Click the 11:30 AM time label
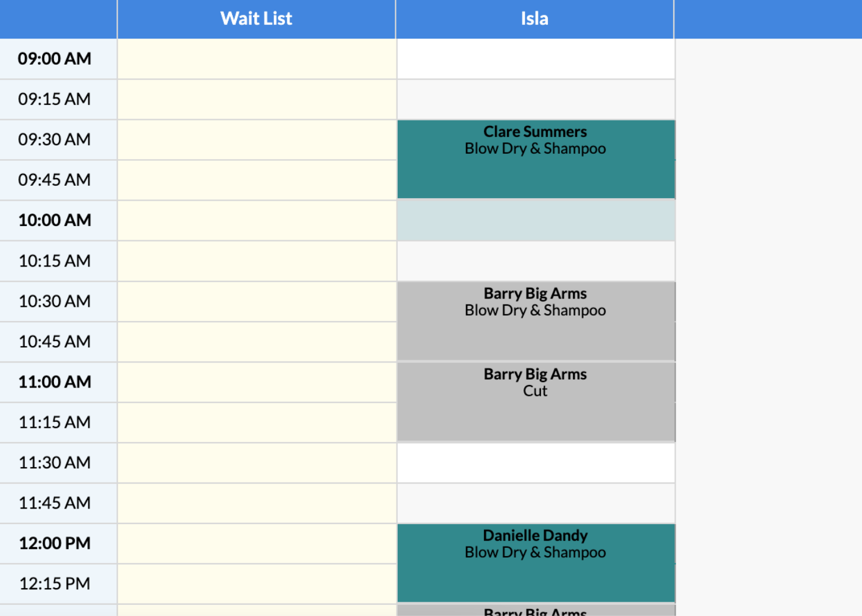Image resolution: width=862 pixels, height=616 pixels. tap(54, 462)
